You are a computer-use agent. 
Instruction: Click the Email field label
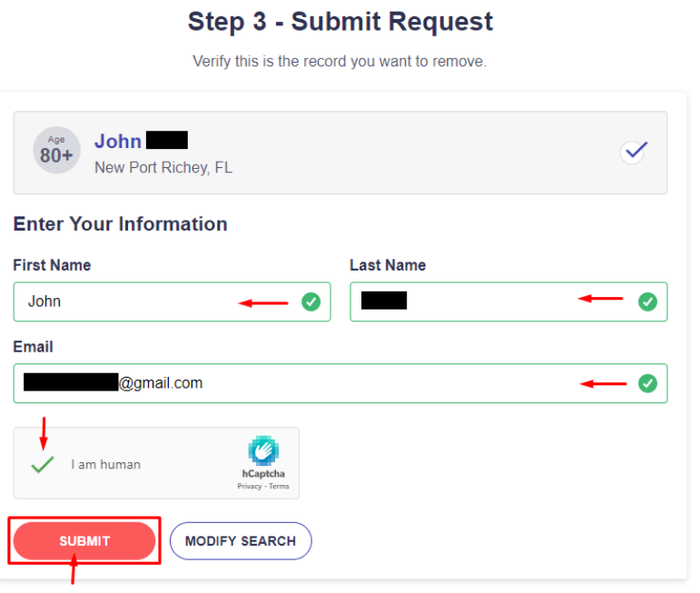34,347
